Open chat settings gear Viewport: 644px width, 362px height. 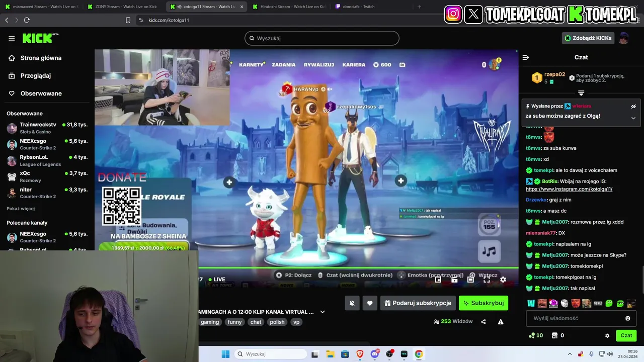pos(607,335)
